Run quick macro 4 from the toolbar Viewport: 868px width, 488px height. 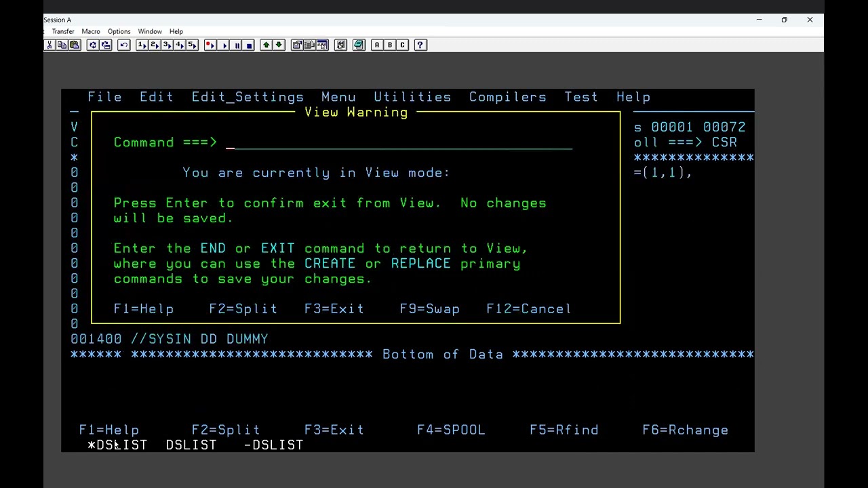click(180, 45)
